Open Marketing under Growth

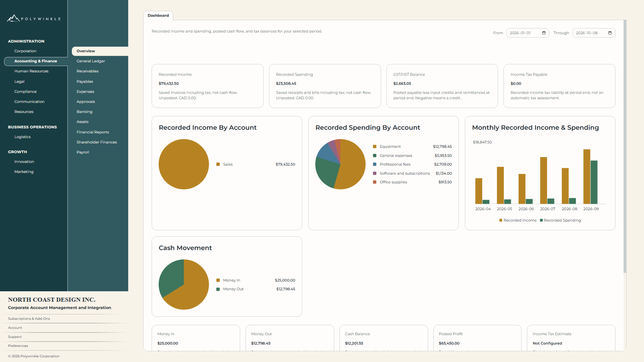click(x=24, y=172)
